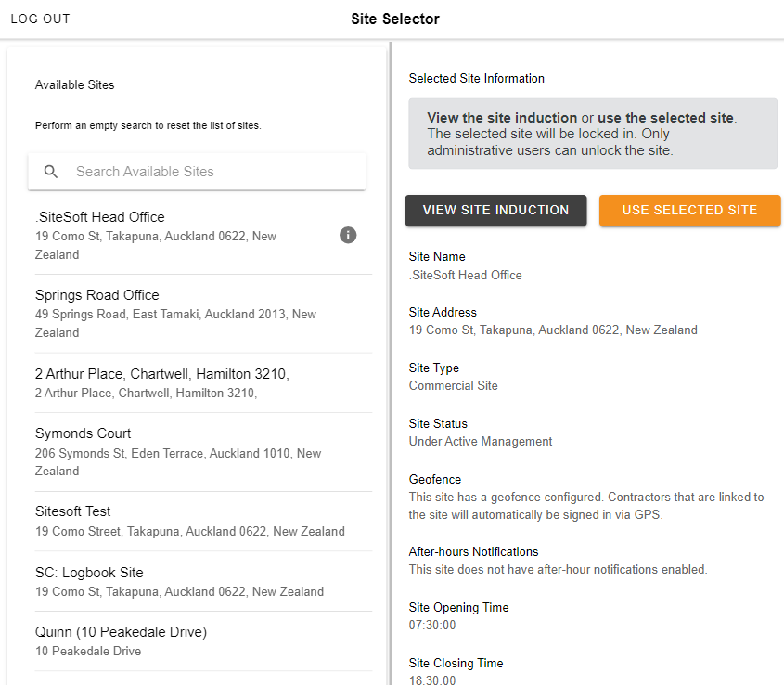Click the Site Address value text
This screenshot has width=784, height=685.
point(553,330)
